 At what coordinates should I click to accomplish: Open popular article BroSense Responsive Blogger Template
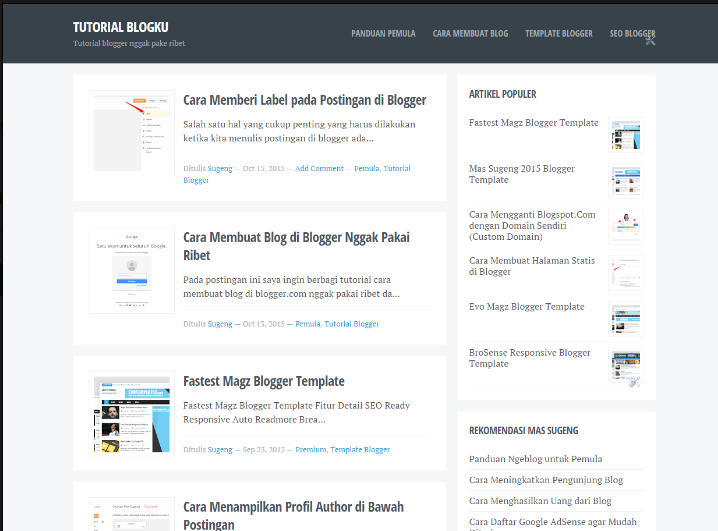529,358
